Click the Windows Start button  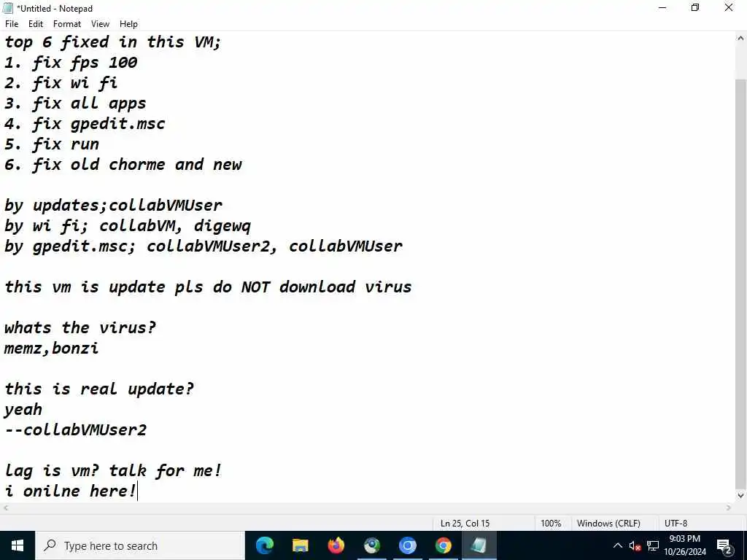[18, 545]
